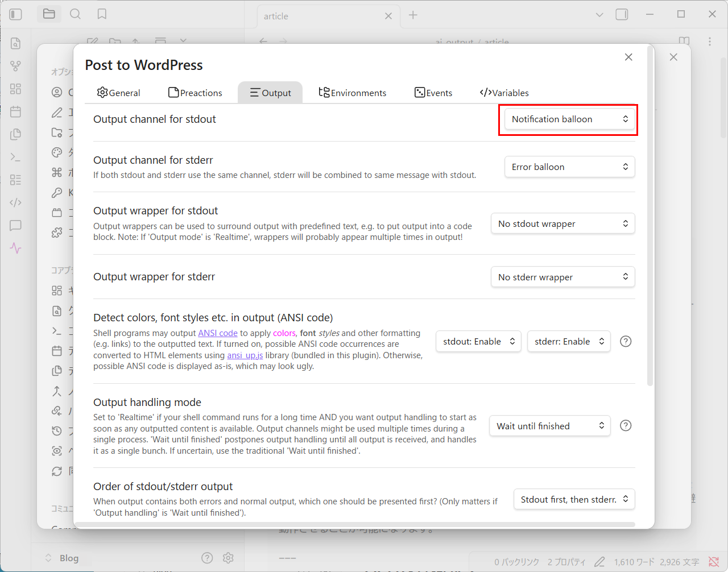Viewport: 728px width, 572px height.
Task: Open the tab list chevron
Action: coord(599,15)
